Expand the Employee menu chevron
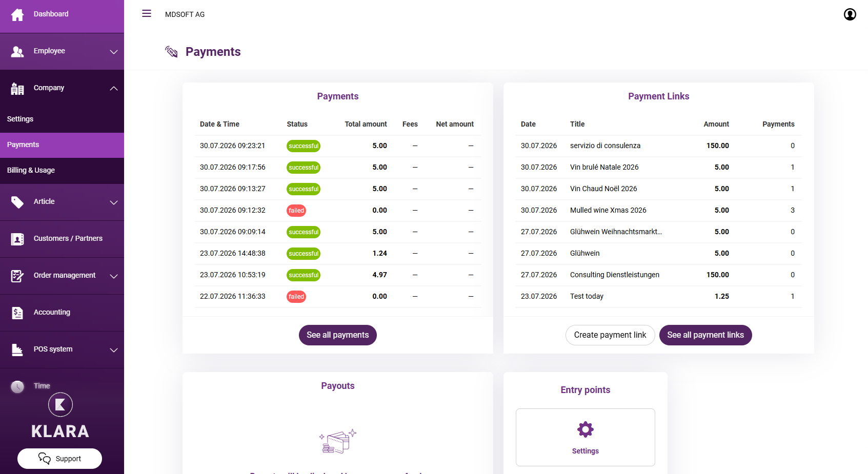868x474 pixels. (114, 52)
